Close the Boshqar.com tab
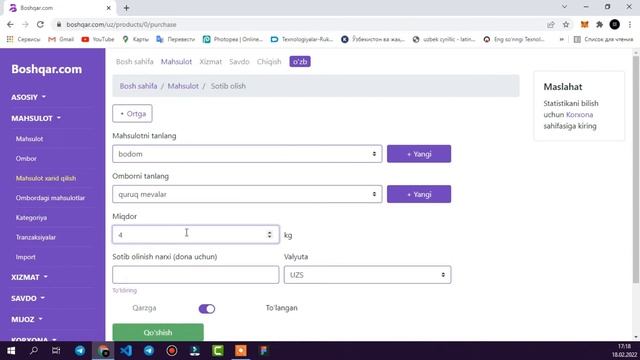Image resolution: width=640 pixels, height=360 pixels. [109, 8]
